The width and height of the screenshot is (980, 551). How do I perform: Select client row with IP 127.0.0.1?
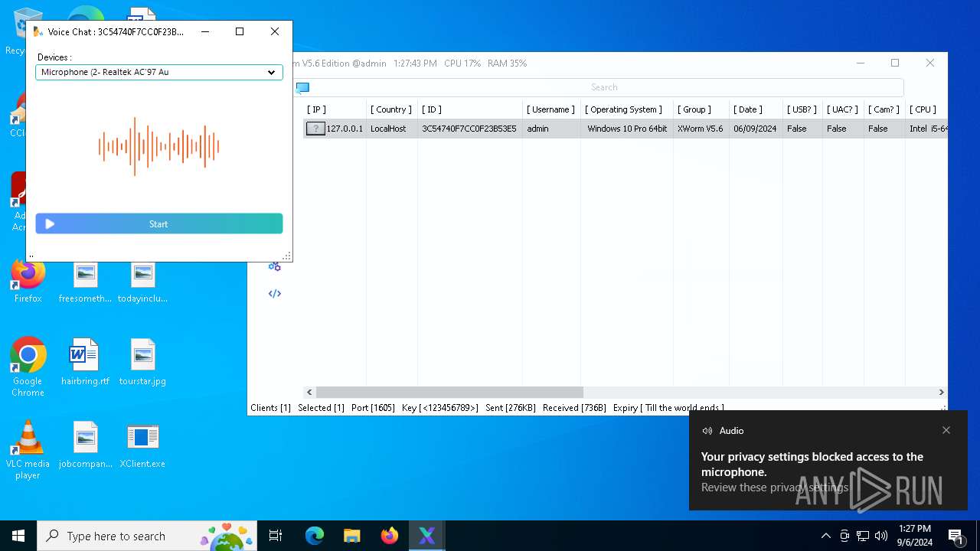[x=625, y=129]
